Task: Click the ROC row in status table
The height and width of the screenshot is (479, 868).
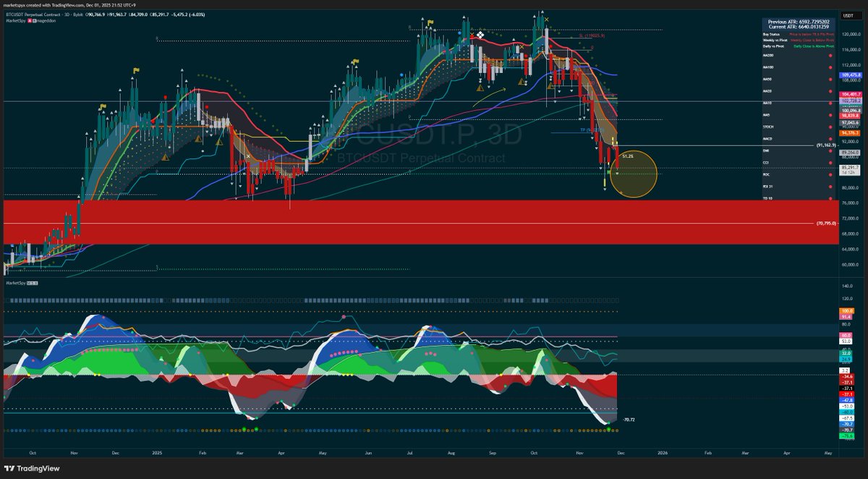Action: [x=799, y=174]
